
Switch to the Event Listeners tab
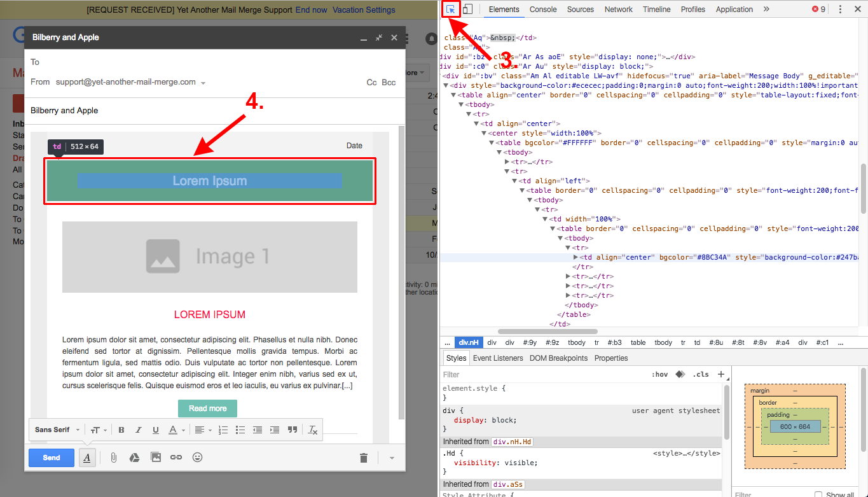[x=498, y=358]
